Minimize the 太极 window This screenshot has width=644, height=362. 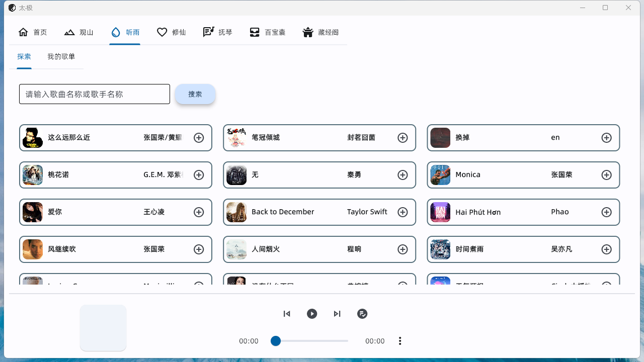(x=583, y=8)
